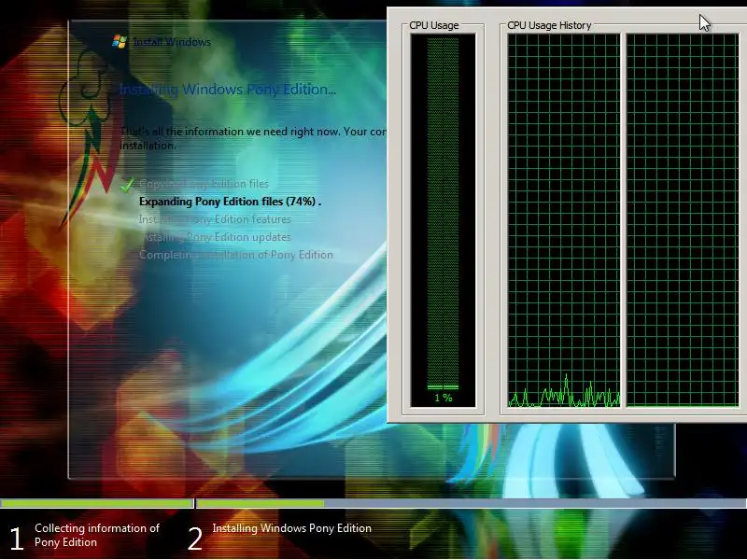Click the stage number "2" at bottom

point(195,539)
